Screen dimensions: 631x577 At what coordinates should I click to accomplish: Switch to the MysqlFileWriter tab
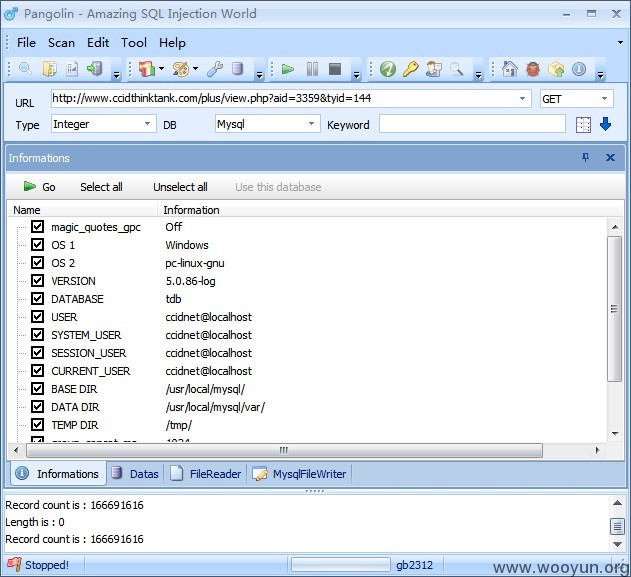point(299,474)
